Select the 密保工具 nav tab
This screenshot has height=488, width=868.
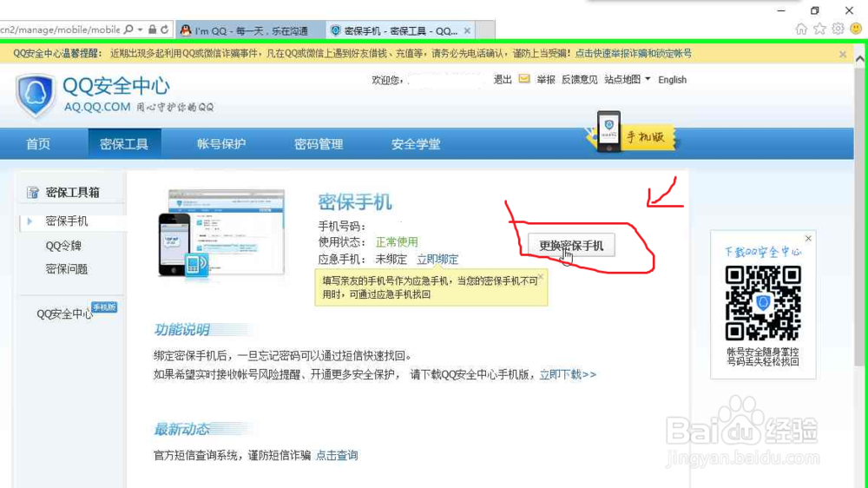(x=124, y=144)
